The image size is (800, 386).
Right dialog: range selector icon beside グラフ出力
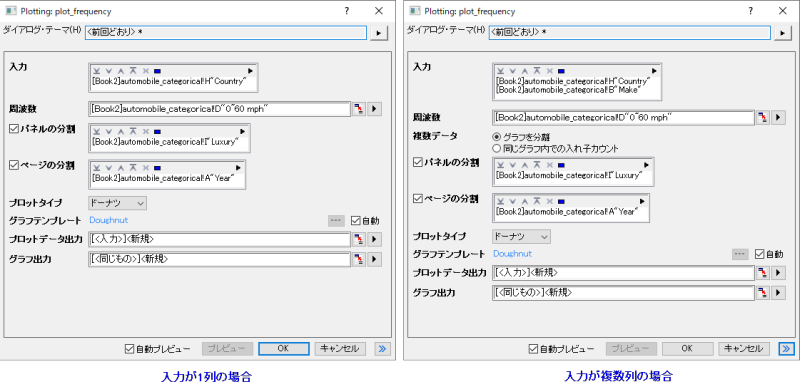(x=762, y=293)
